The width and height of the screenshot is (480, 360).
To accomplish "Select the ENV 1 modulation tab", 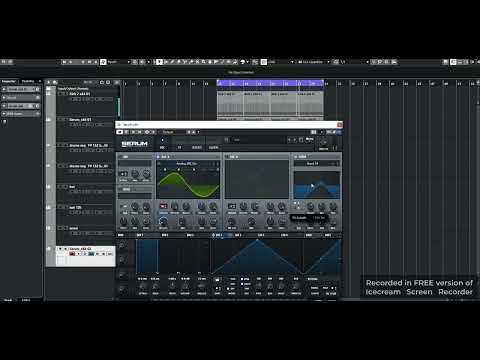I will 140,235.
